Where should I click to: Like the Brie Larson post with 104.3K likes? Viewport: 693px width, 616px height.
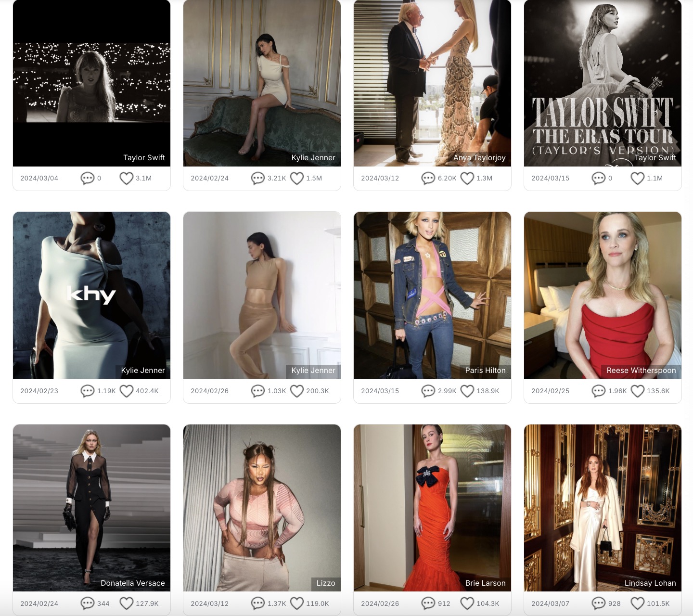coord(467,603)
